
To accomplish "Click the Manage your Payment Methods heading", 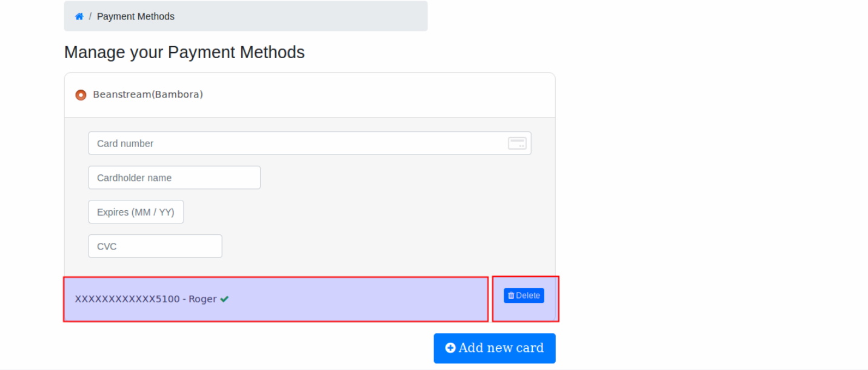I will [x=184, y=53].
